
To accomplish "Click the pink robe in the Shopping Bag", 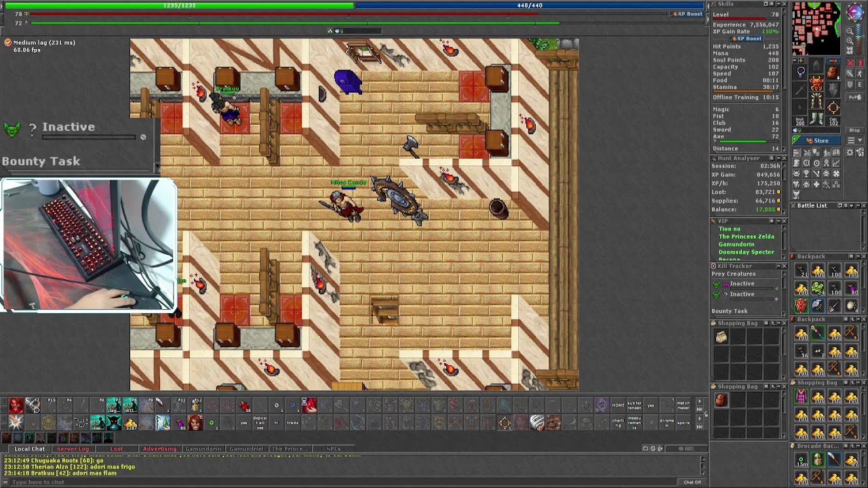I will (x=802, y=396).
